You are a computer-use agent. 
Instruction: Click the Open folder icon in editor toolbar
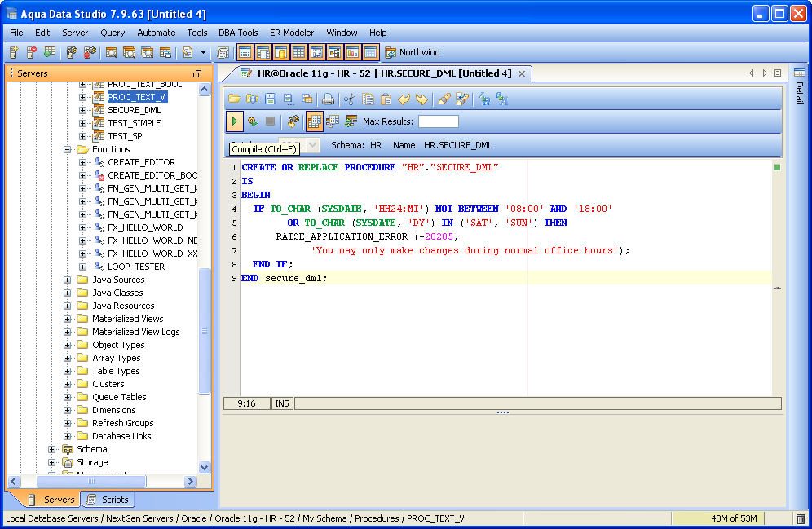coord(234,99)
